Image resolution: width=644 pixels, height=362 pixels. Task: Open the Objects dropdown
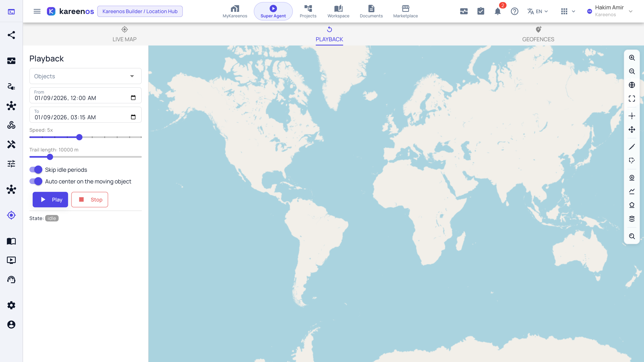86,76
